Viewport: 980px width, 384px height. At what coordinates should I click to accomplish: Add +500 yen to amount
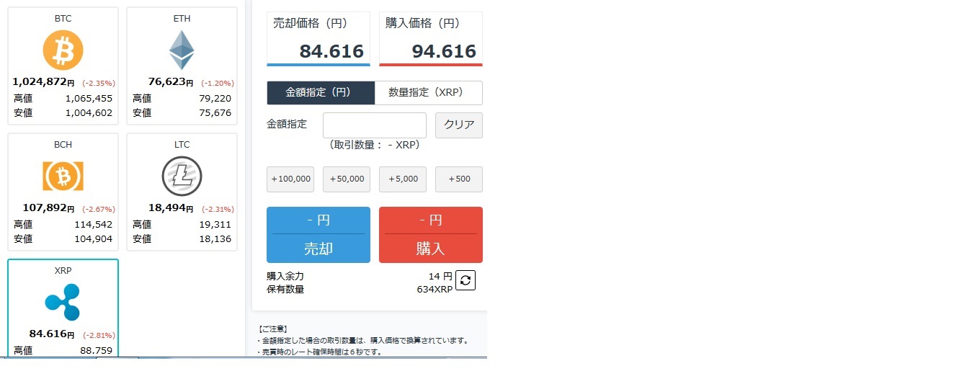click(459, 179)
